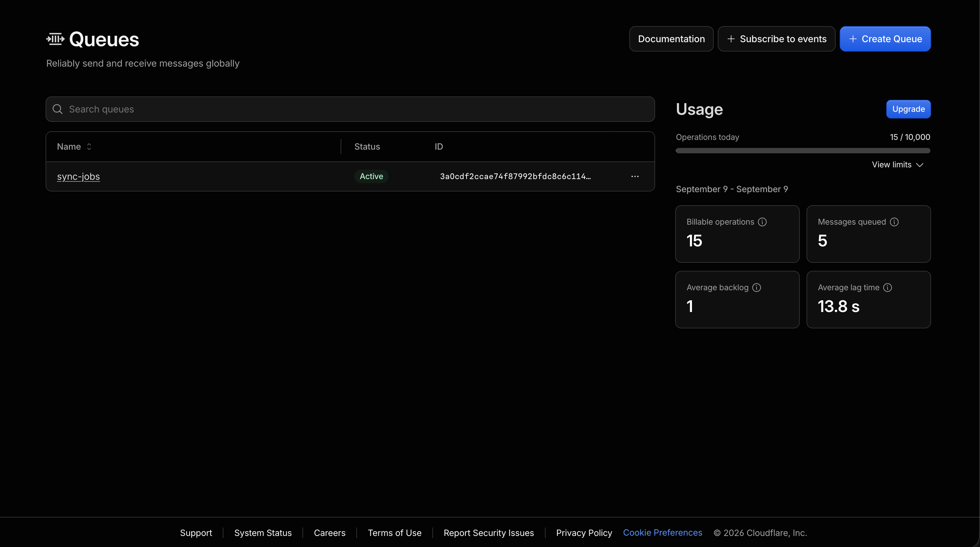Click the Active status badge for sync-jobs
This screenshot has width=980, height=547.
pyautogui.click(x=371, y=176)
